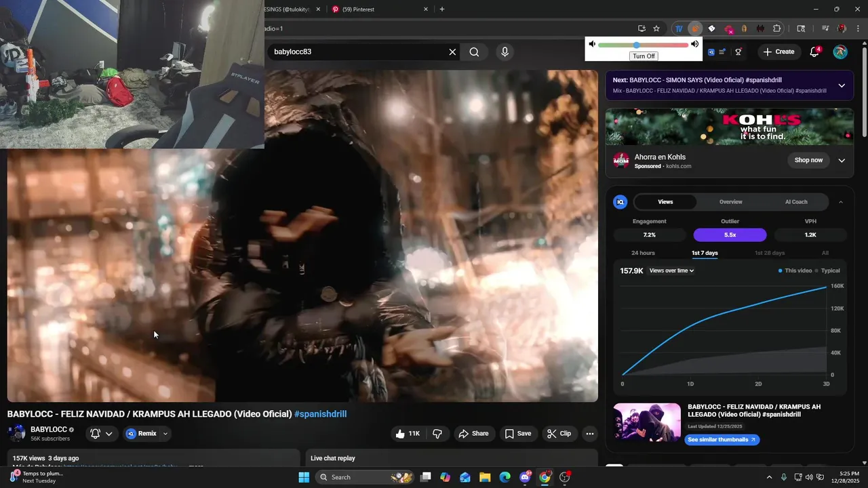868x488 pixels.
Task: Toggle Typical legend in chart
Action: [x=828, y=271]
